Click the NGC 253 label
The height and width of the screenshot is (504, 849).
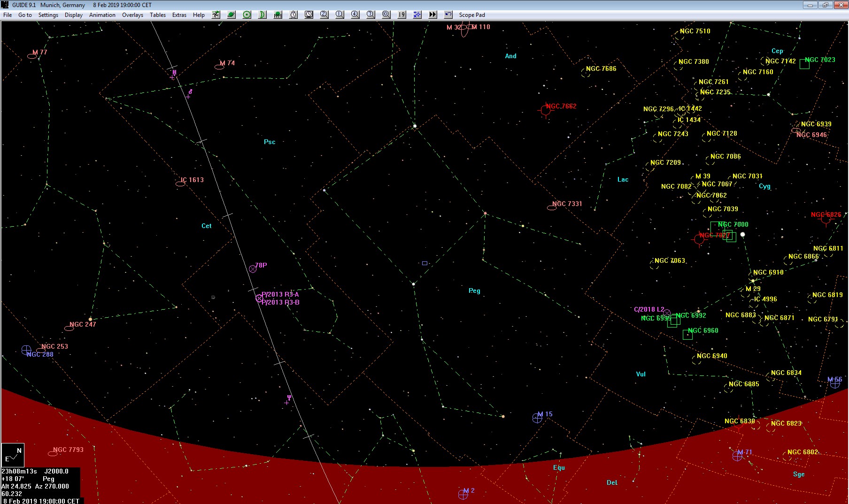pyautogui.click(x=54, y=346)
